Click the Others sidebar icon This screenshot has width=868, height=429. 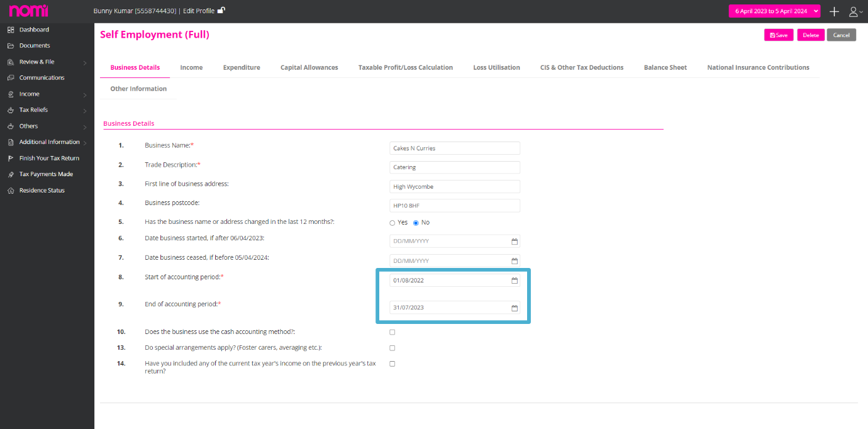(x=11, y=126)
